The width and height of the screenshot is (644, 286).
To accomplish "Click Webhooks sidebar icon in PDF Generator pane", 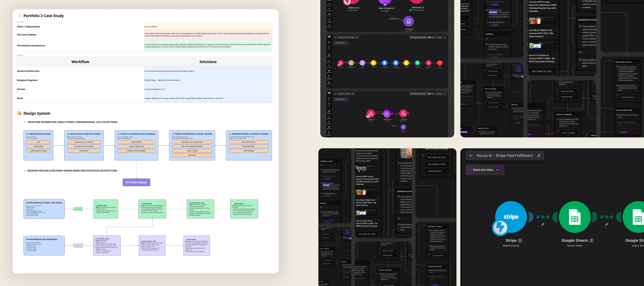I will coord(329,71).
